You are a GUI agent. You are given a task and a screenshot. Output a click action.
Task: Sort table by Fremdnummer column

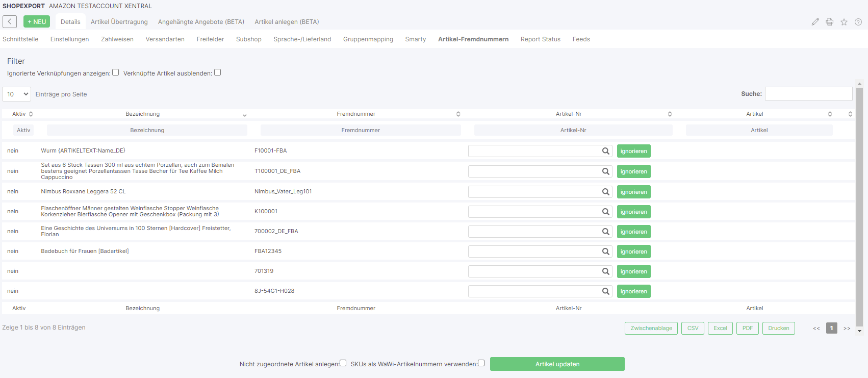tap(356, 114)
